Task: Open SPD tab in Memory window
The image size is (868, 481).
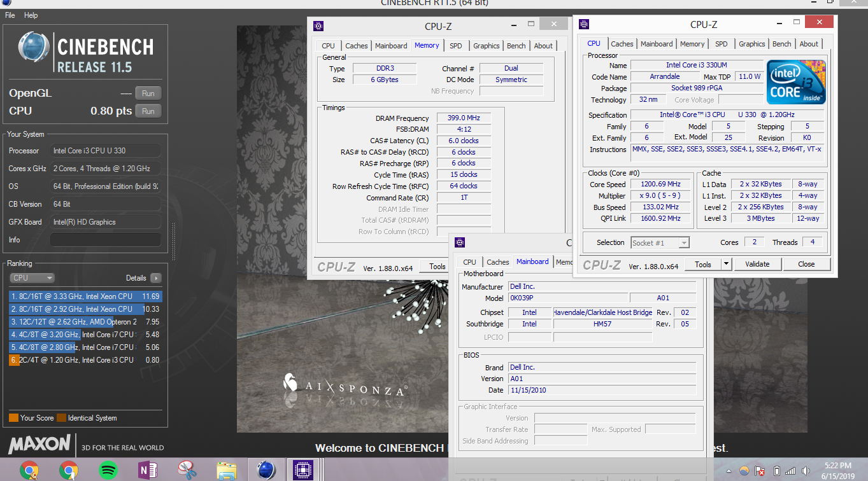Action: tap(456, 46)
